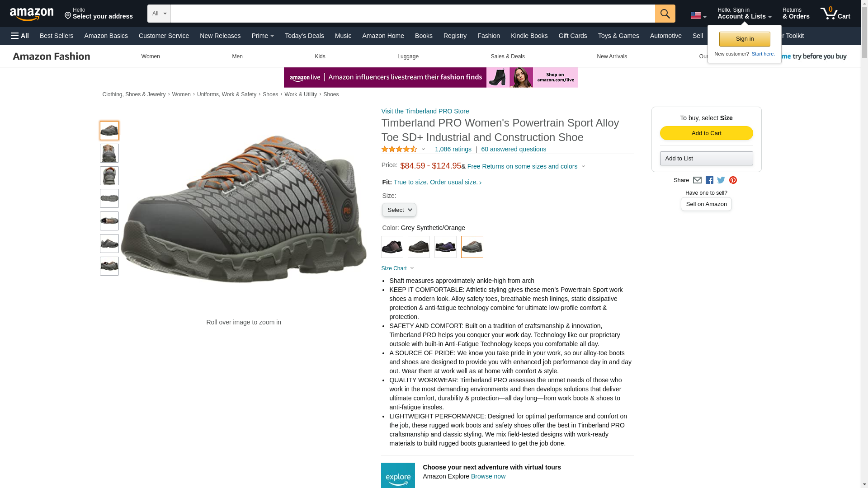Go to the Women fashion tab
Image resolution: width=868 pixels, height=488 pixels.
point(151,56)
